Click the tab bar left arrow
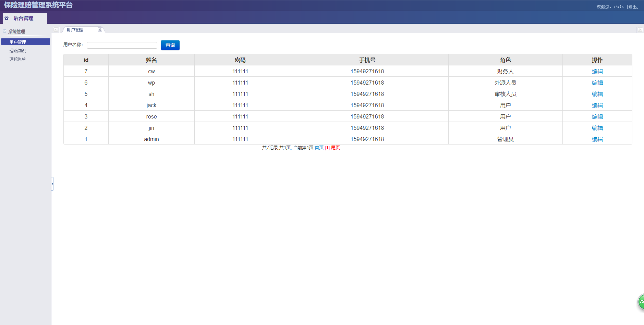 (x=56, y=30)
